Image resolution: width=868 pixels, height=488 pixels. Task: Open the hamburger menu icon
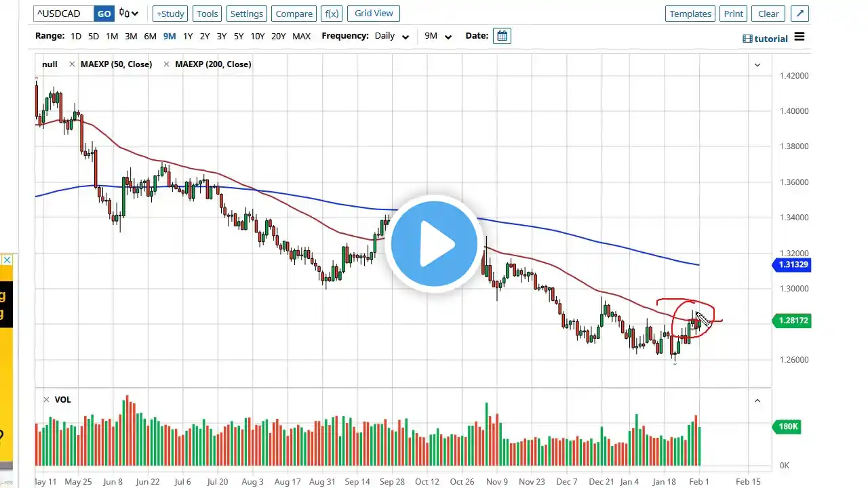click(800, 37)
